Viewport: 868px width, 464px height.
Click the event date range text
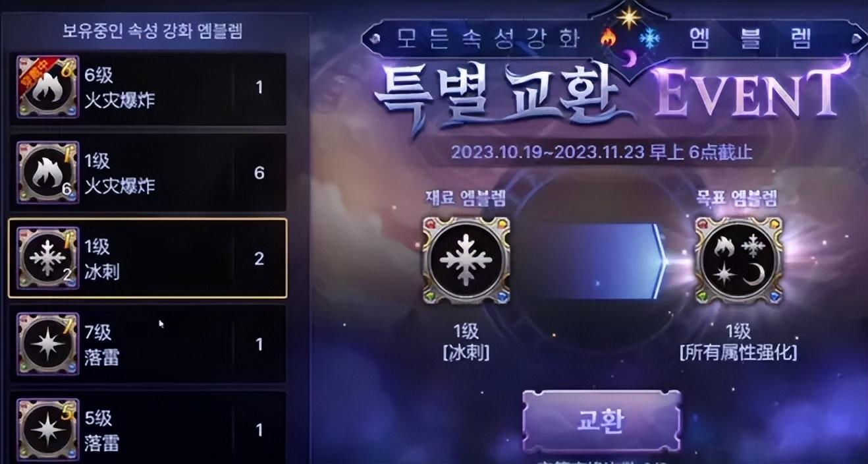pos(601,152)
